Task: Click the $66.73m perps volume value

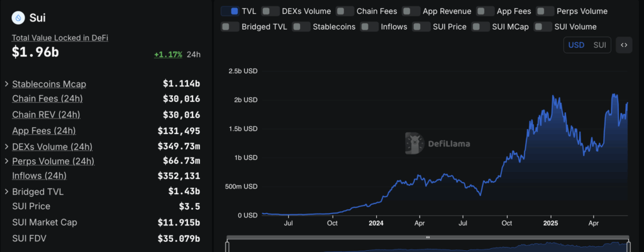Action: click(181, 161)
